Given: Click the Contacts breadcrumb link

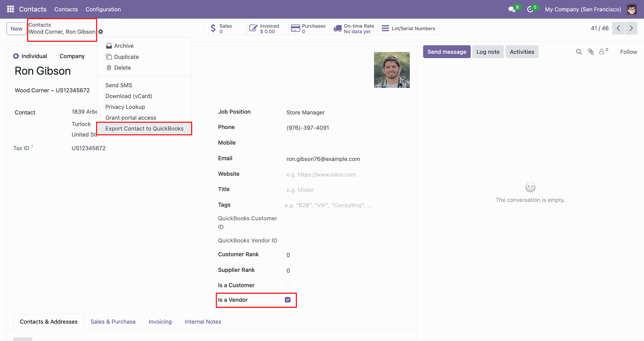Looking at the screenshot, I should (x=40, y=25).
